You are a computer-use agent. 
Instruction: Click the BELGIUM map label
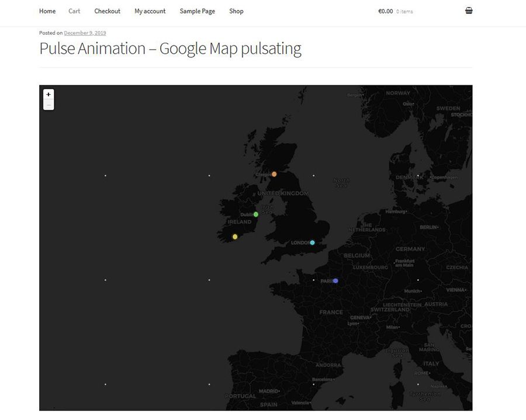click(357, 255)
